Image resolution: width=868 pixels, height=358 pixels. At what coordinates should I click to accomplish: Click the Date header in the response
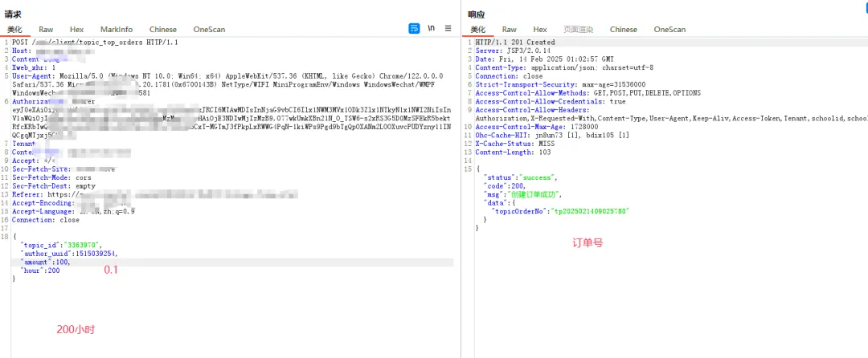[x=544, y=59]
